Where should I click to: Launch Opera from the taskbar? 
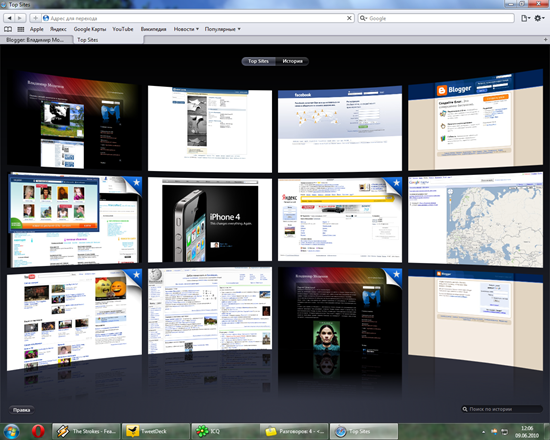click(x=38, y=431)
